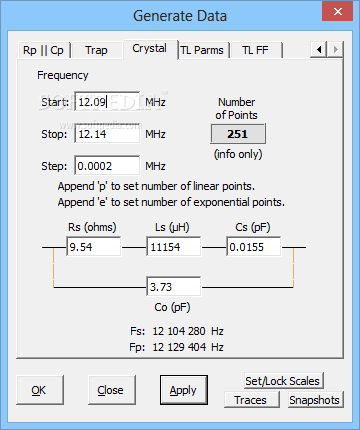The width and height of the screenshot is (360, 430).
Task: Open Set/Lock Scales
Action: pyautogui.click(x=283, y=381)
